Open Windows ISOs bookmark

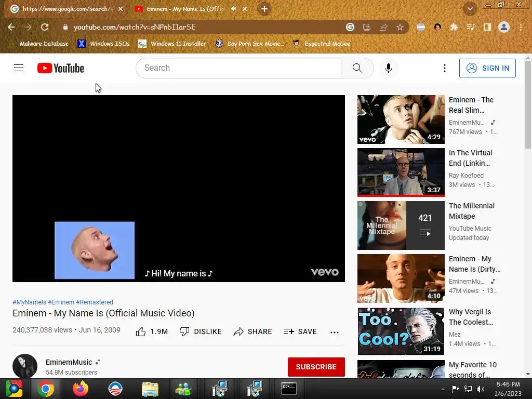click(103, 44)
